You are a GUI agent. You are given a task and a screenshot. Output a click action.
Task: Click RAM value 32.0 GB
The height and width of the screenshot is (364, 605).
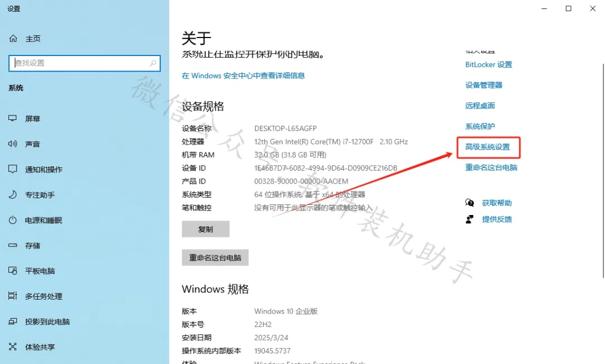coord(290,155)
